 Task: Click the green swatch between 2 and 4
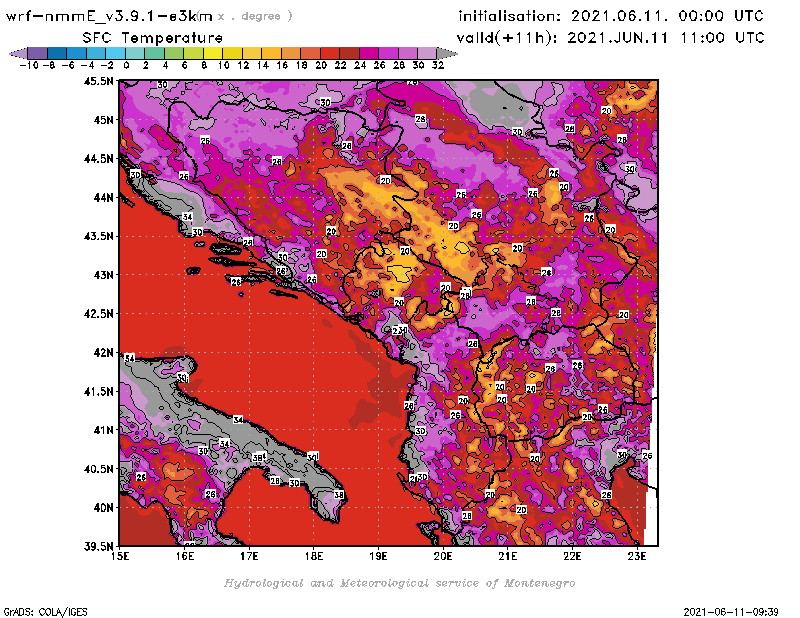(155, 54)
